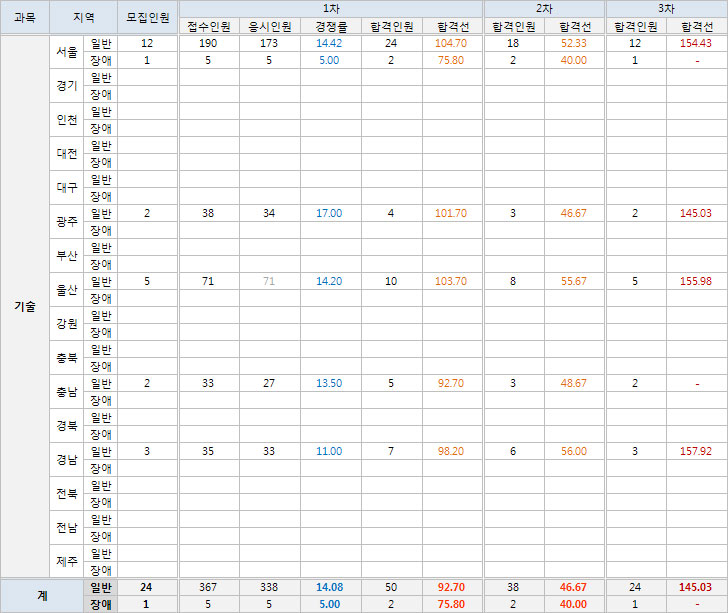728x613 pixels.
Task: Select the 대전 region cell
Action: tap(66, 153)
